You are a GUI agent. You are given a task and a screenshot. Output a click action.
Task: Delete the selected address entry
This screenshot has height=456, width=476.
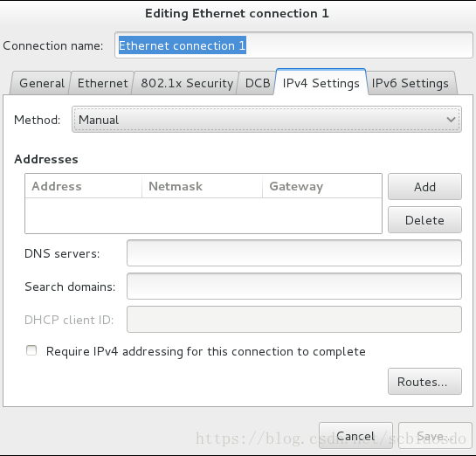(424, 220)
